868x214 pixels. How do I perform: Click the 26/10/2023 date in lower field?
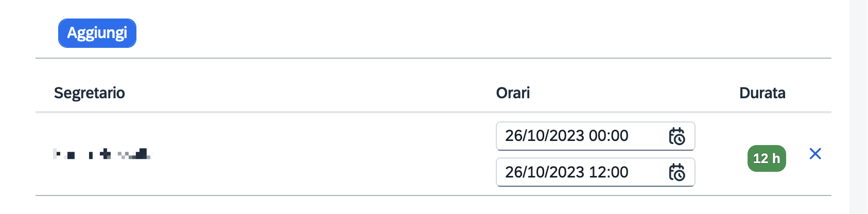(545, 172)
